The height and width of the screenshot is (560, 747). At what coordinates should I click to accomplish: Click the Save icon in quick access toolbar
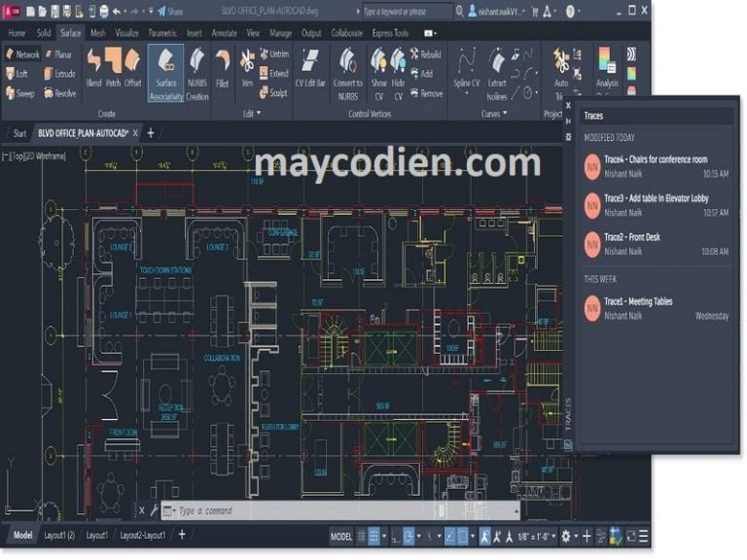click(54, 11)
